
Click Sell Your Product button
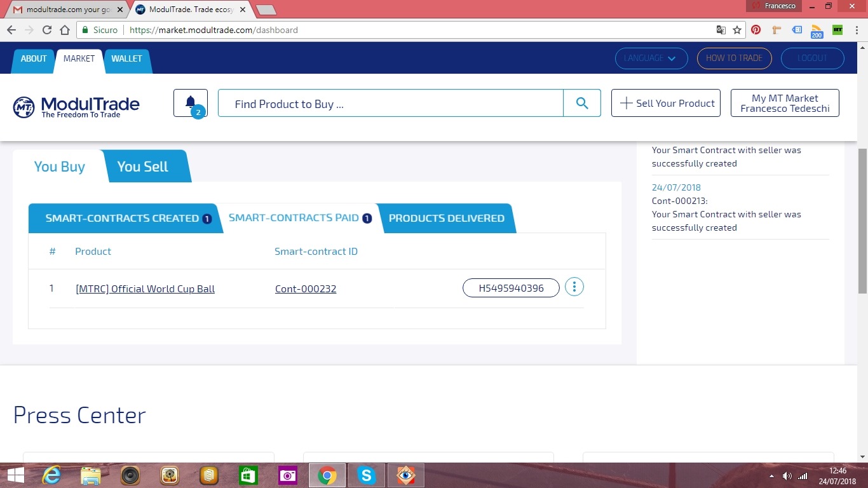coord(666,103)
